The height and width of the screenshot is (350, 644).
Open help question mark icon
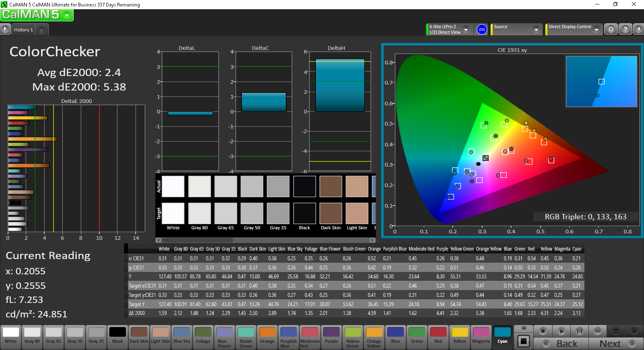[625, 29]
